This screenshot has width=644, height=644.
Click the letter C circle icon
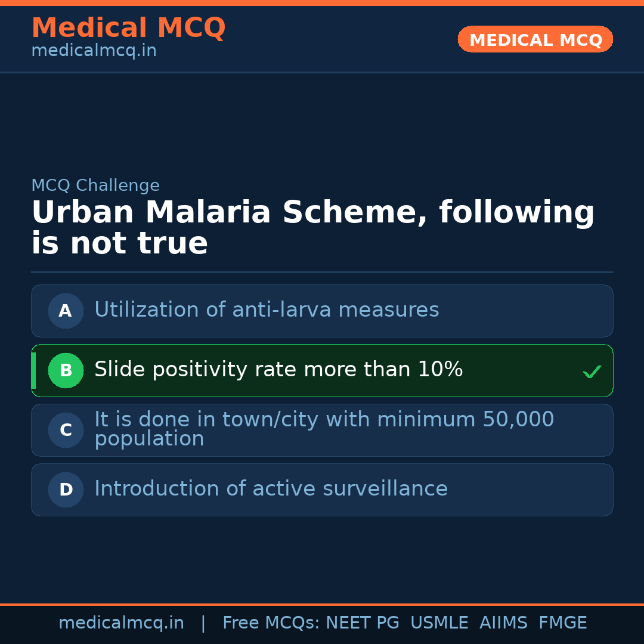point(66,430)
